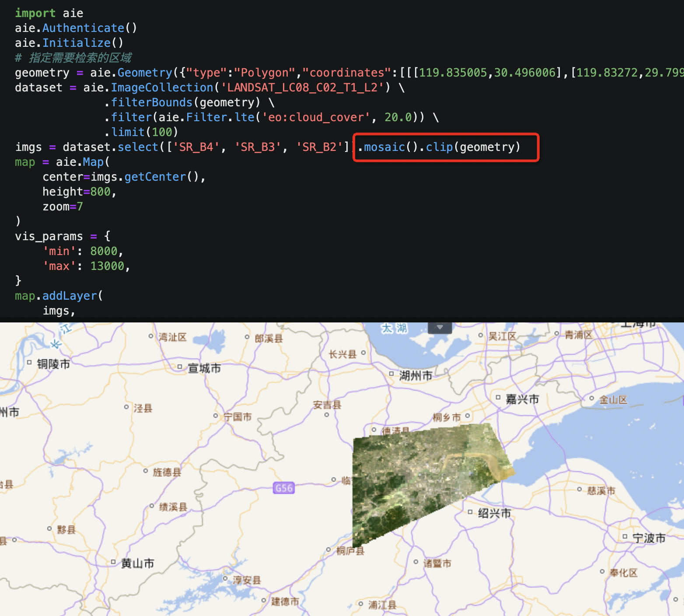684x616 pixels.
Task: Click the 'SR_B4' band string
Action: coord(196,147)
